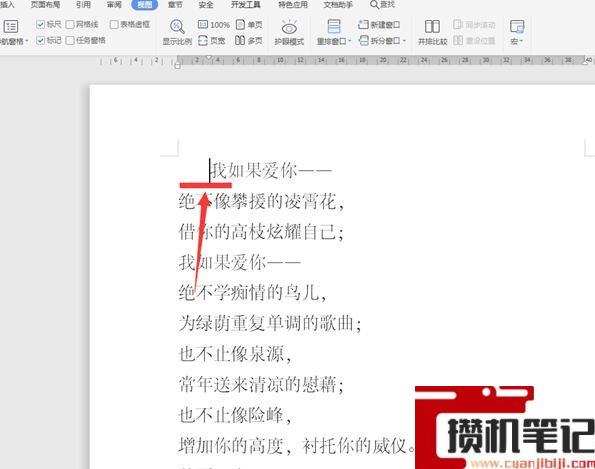Click the line 借你的高枝炫耀自己
The width and height of the screenshot is (595, 469).
coord(261,231)
